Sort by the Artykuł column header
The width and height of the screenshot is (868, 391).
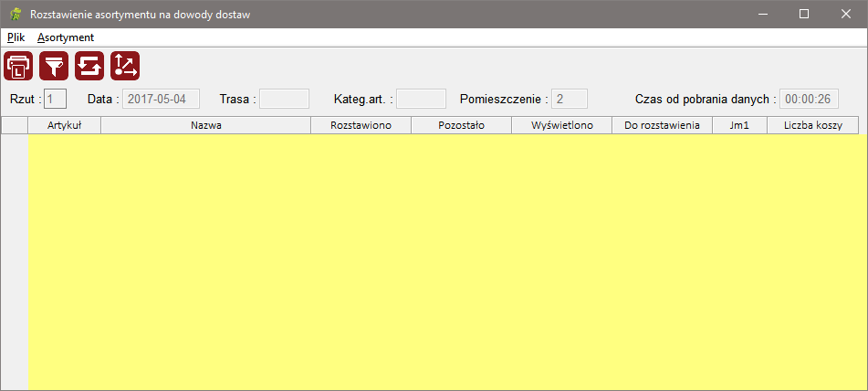point(65,125)
